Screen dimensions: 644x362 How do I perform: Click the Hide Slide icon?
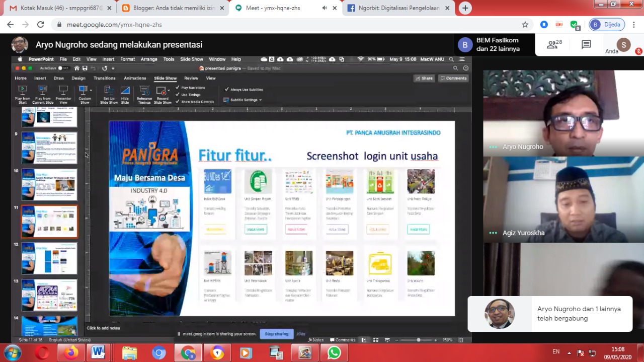tap(125, 91)
